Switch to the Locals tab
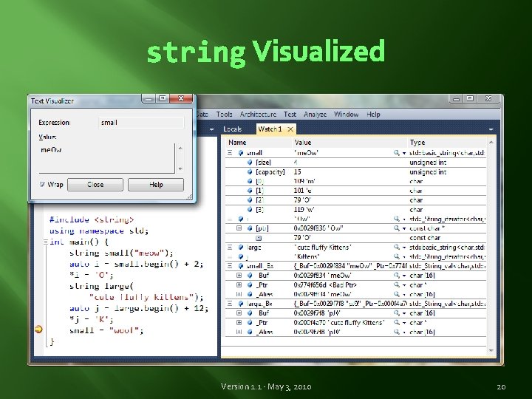Viewport: 532px width, 399px height. pos(233,129)
